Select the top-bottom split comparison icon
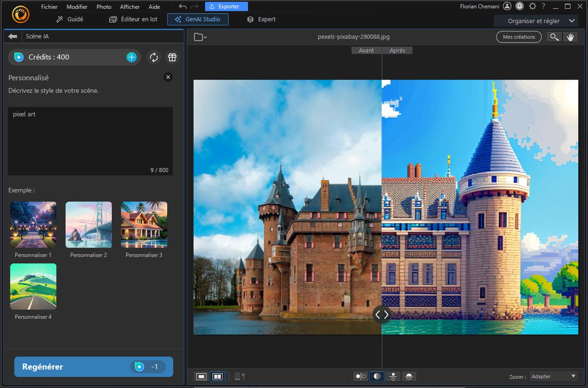The height and width of the screenshot is (388, 588). pos(393,376)
